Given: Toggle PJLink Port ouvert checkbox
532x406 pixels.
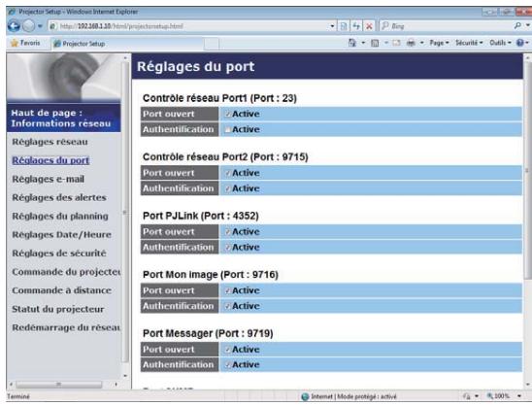Looking at the screenshot, I should tap(228, 232).
